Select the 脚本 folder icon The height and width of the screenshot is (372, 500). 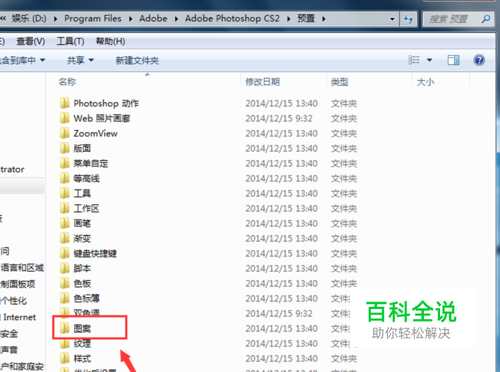point(65,268)
